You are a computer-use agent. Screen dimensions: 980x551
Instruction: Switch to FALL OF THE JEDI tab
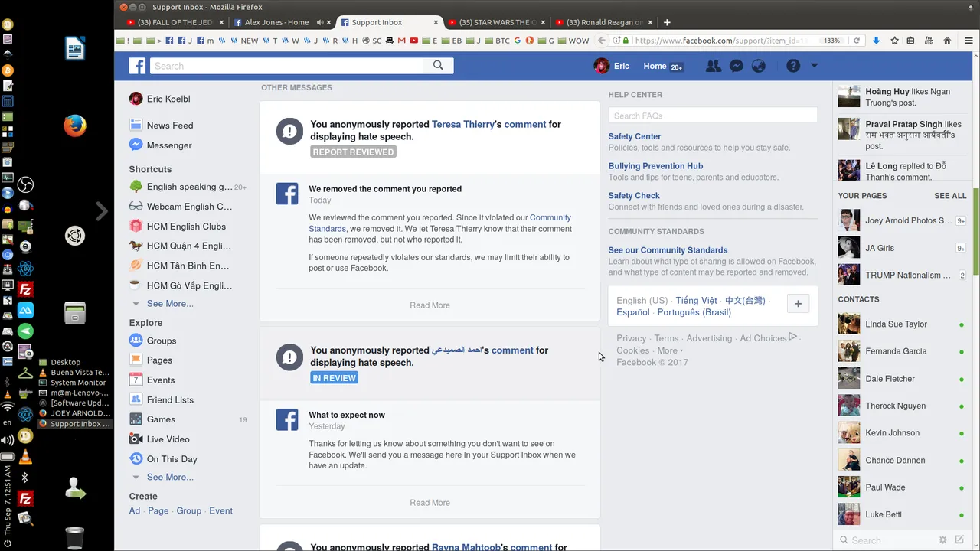click(x=175, y=22)
